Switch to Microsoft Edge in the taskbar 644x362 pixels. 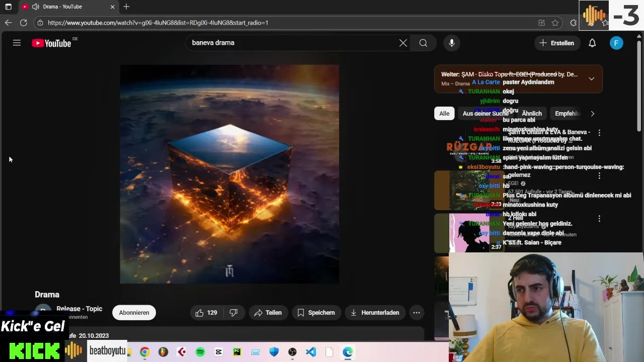pos(348,352)
